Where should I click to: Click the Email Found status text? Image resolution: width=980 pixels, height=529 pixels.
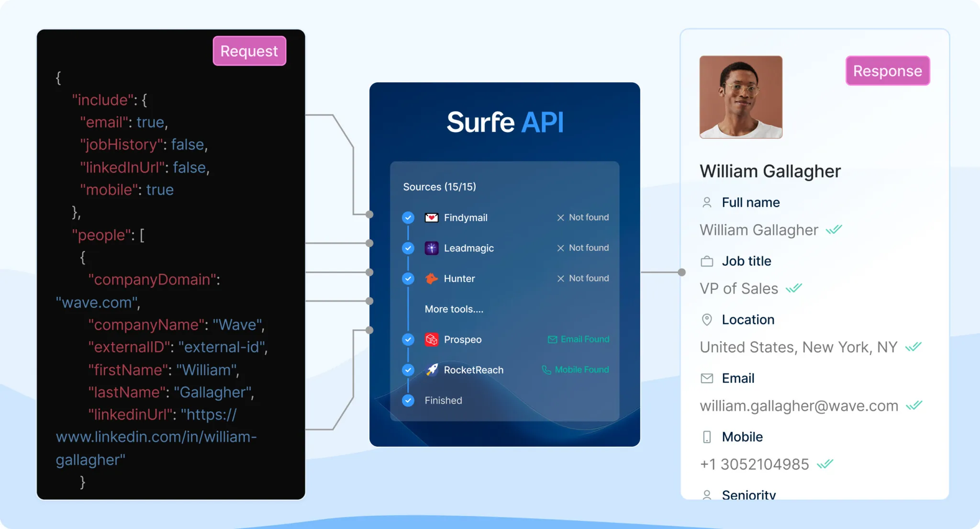click(x=585, y=339)
